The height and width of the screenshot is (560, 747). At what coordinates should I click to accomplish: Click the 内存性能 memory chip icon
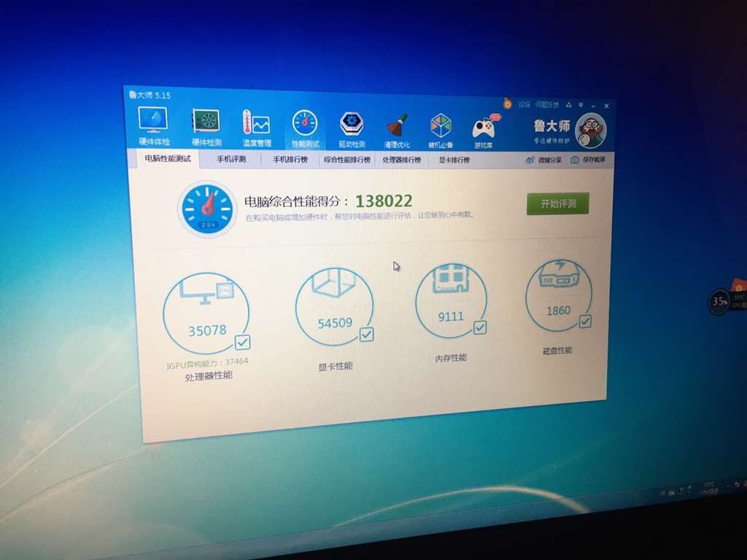tap(451, 278)
